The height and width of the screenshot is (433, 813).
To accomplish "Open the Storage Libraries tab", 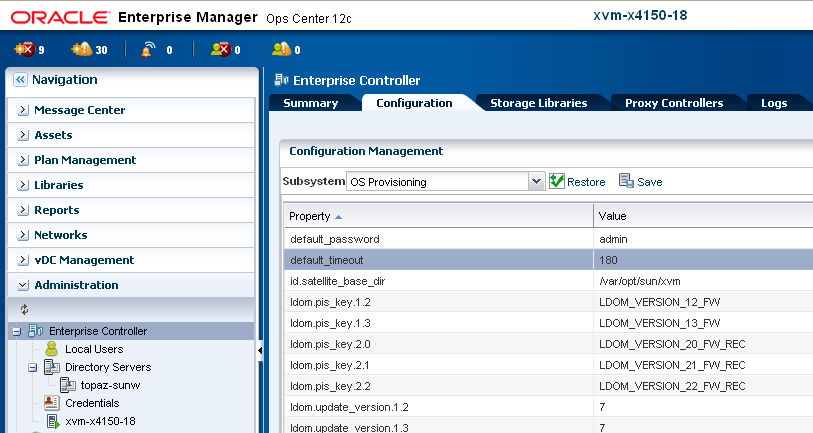I will [x=539, y=103].
